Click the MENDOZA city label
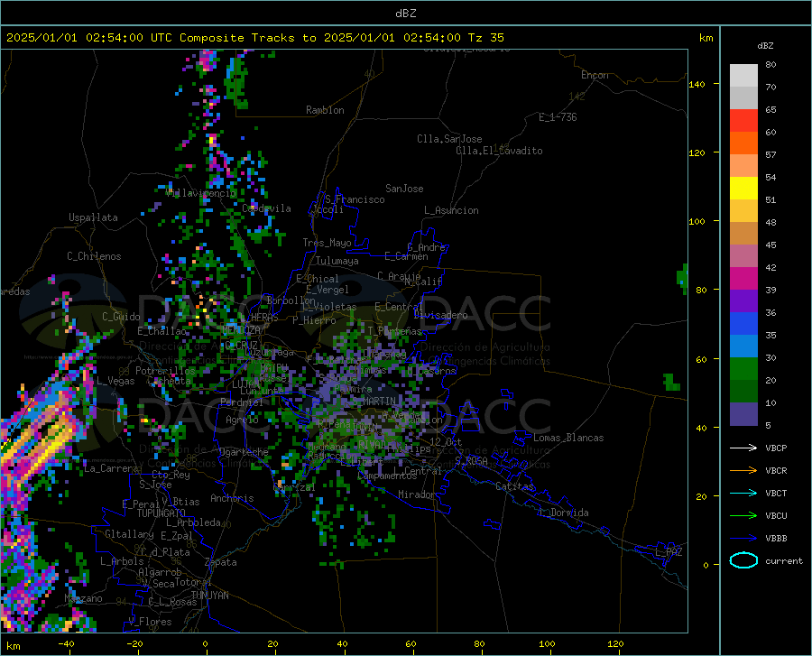This screenshot has height=656, width=812. [241, 330]
